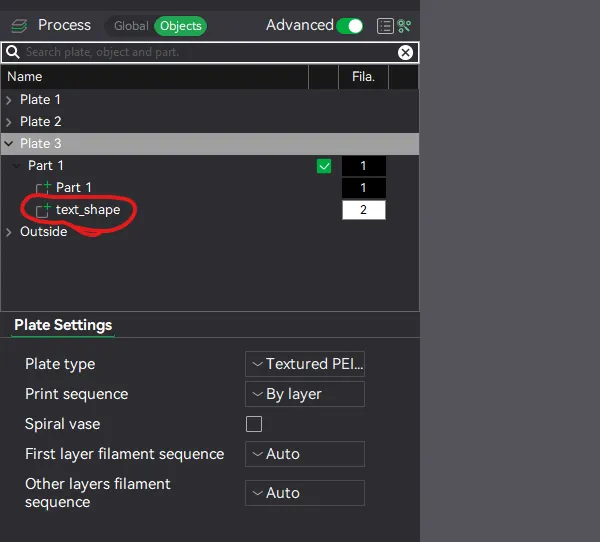Expand the Plate 1 tree node
This screenshot has width=600, height=542.
click(x=9, y=100)
